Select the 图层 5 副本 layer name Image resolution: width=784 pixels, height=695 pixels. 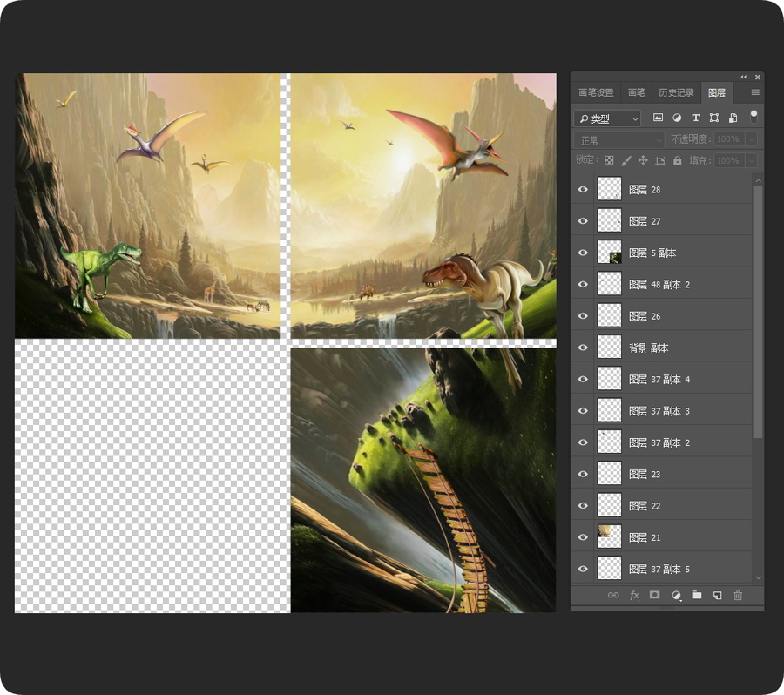coord(652,253)
